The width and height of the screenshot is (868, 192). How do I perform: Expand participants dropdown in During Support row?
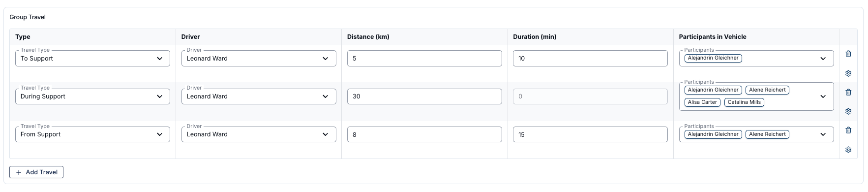pyautogui.click(x=823, y=96)
